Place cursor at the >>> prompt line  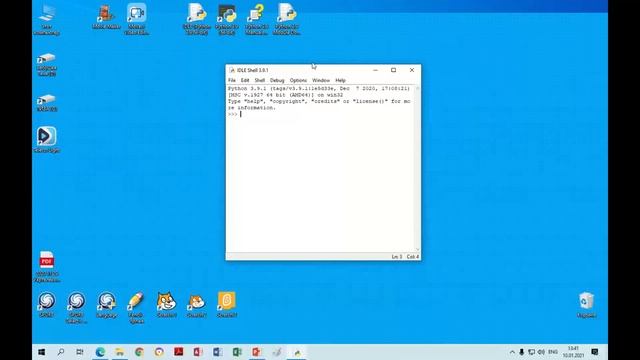tap(321, 114)
